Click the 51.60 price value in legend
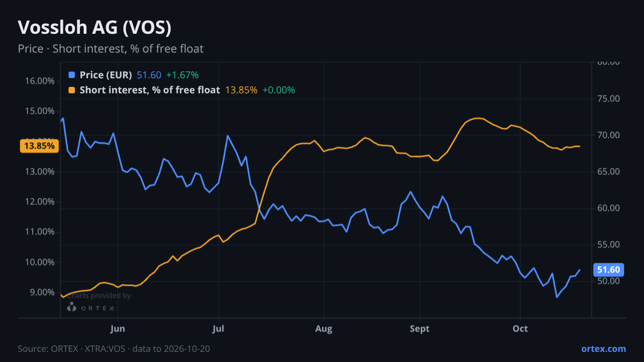 (x=149, y=75)
